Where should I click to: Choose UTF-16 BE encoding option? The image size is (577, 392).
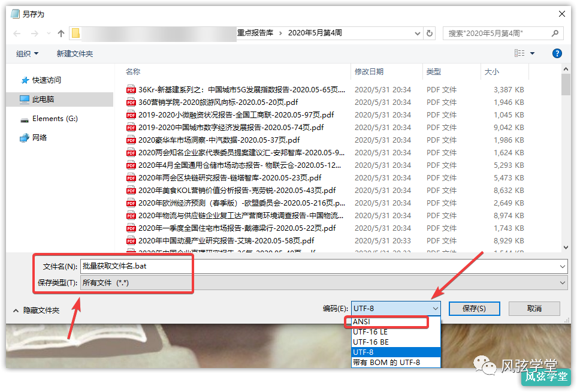click(396, 342)
